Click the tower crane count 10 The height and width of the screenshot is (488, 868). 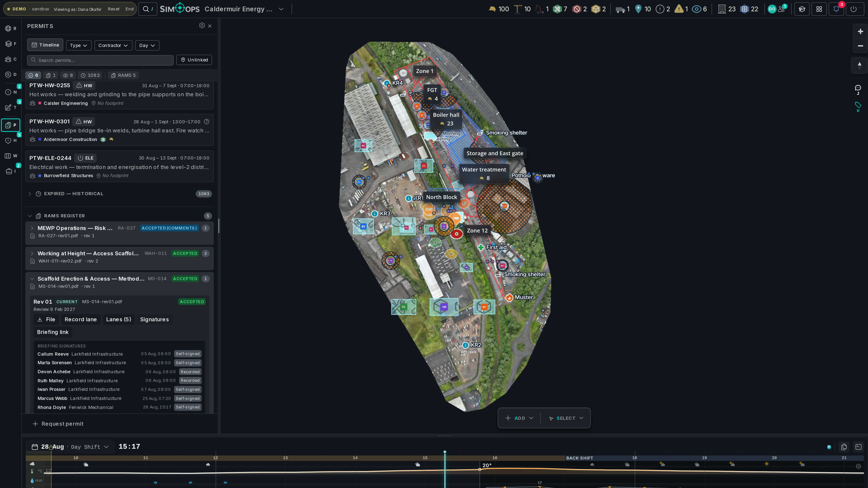coord(523,9)
